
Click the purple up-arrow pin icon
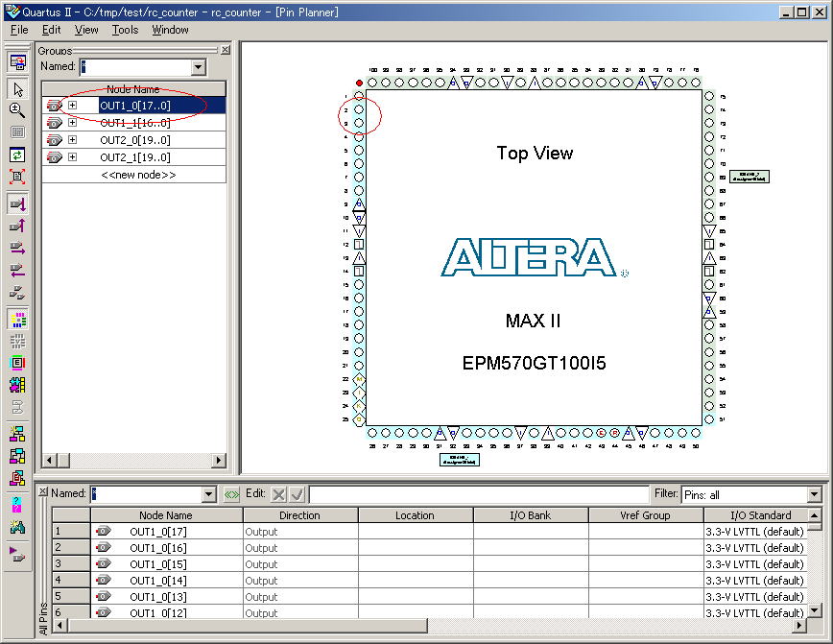17,226
